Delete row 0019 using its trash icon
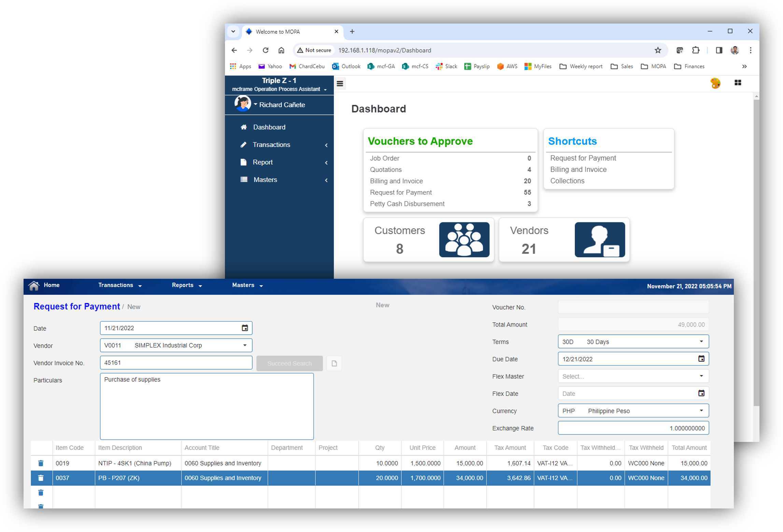This screenshot has height=532, width=783. click(x=41, y=463)
